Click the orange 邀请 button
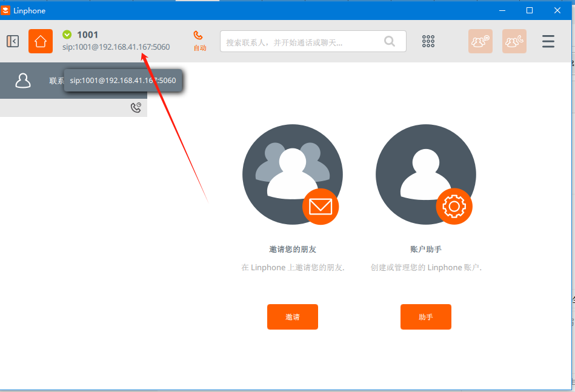 [292, 317]
